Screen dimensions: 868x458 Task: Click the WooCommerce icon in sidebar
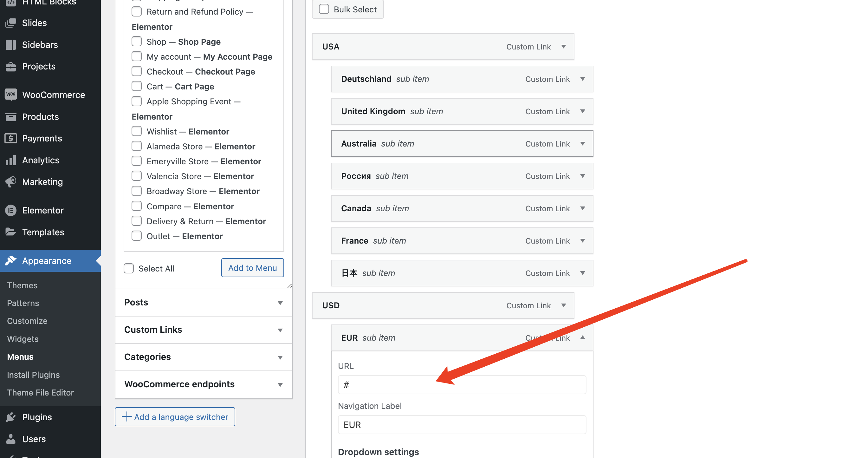[x=11, y=95]
